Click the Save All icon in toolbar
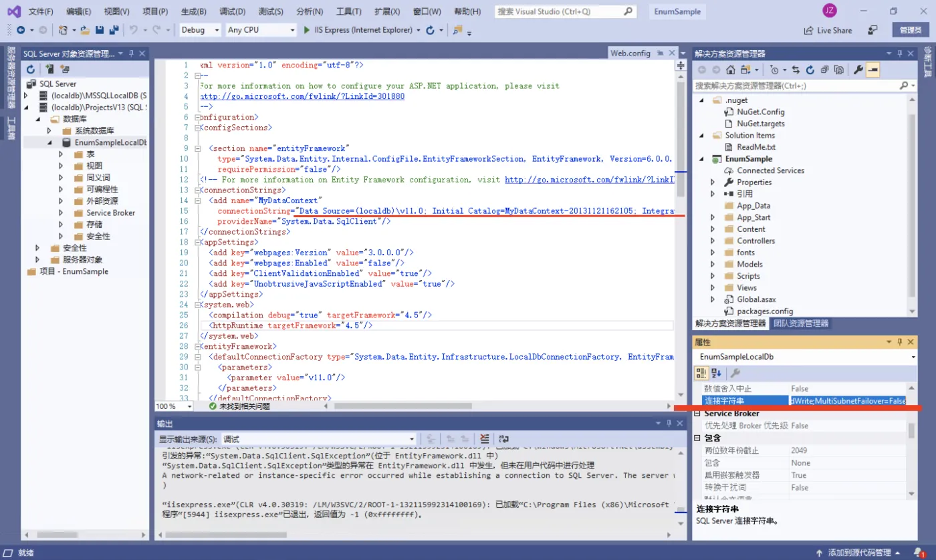Viewport: 936px width, 560px height. point(114,30)
